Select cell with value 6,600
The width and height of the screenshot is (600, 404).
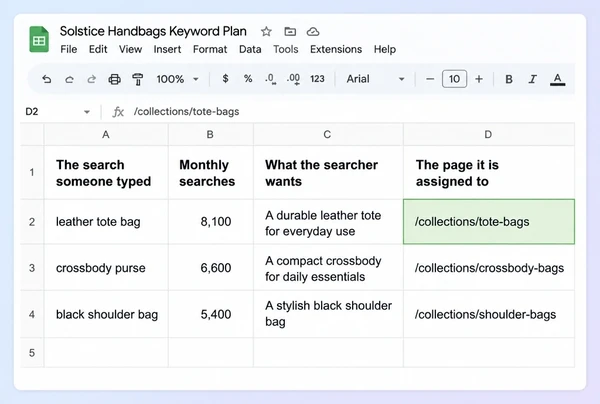pyautogui.click(x=210, y=268)
